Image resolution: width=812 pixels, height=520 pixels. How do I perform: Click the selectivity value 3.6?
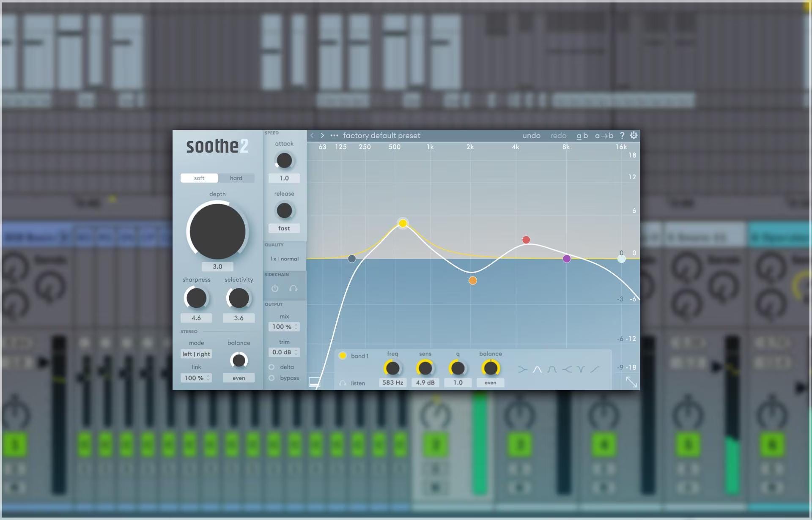pos(239,318)
